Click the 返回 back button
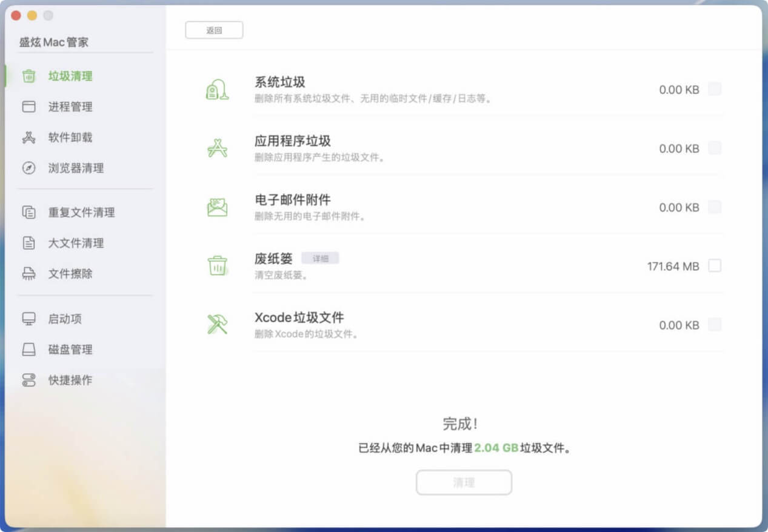This screenshot has height=532, width=768. (215, 30)
